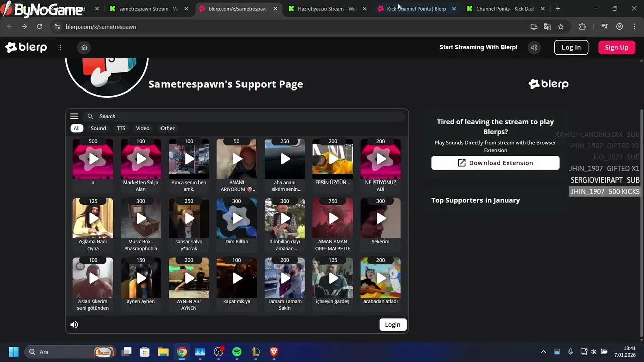644x362 pixels.
Task: Open the hamburger menu in sound board
Action: coord(74,116)
